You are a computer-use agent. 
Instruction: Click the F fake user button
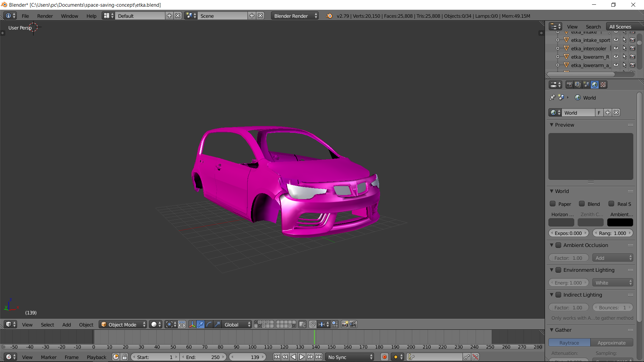click(599, 113)
